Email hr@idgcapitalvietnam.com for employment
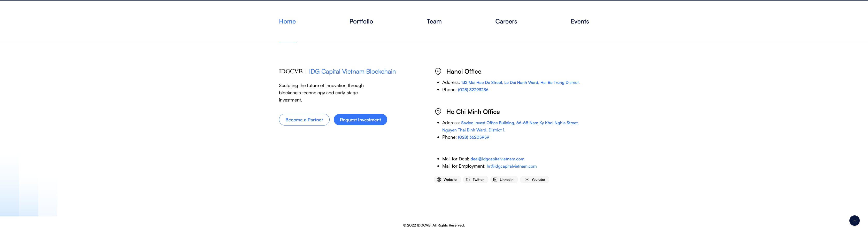 512,166
